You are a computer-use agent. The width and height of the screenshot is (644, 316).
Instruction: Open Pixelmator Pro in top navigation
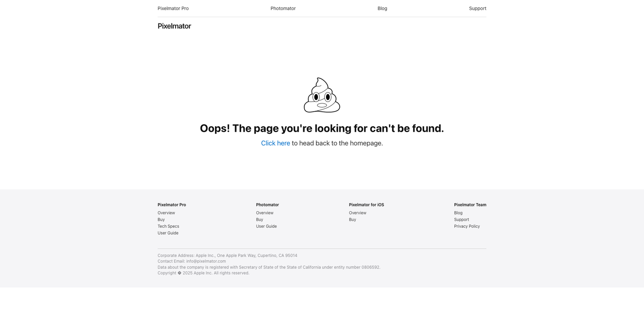click(173, 8)
